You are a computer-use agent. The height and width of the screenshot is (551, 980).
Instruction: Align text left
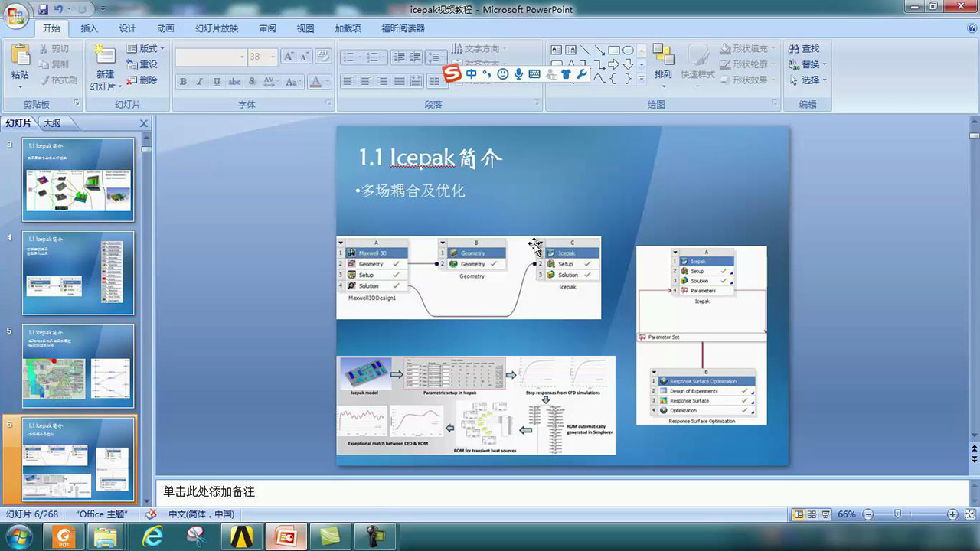click(348, 81)
